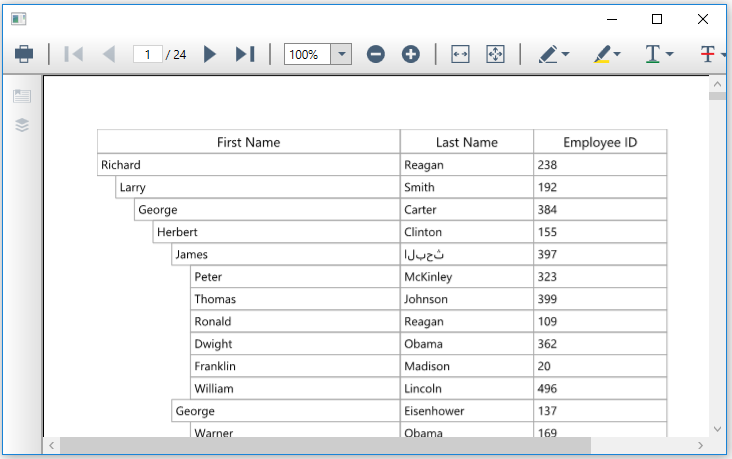Click the horizontal scrollbar thumb
The width and height of the screenshot is (732, 459).
tap(325, 445)
